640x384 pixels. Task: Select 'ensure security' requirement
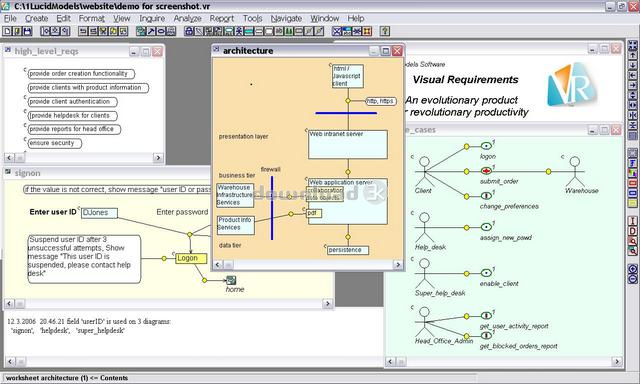click(55, 143)
